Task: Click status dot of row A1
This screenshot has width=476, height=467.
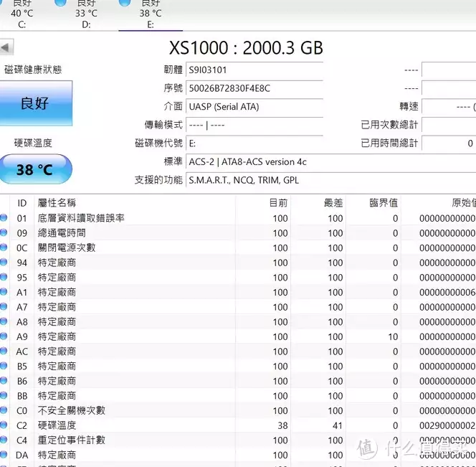Action: point(4,292)
